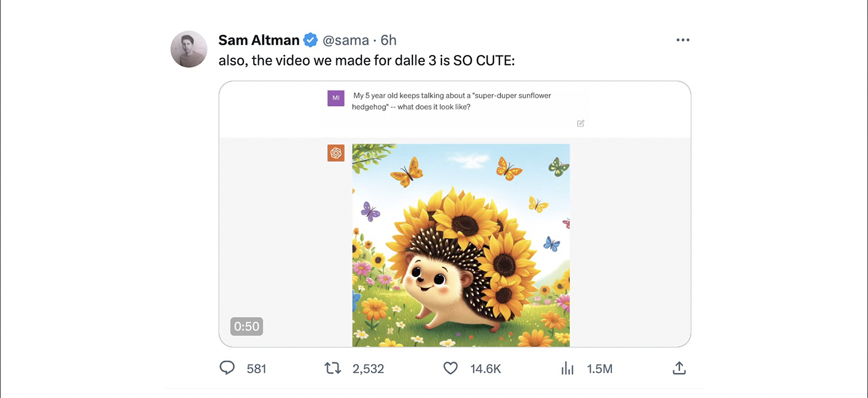Repost using the retweet arrows icon
The width and height of the screenshot is (868, 398).
click(x=333, y=368)
